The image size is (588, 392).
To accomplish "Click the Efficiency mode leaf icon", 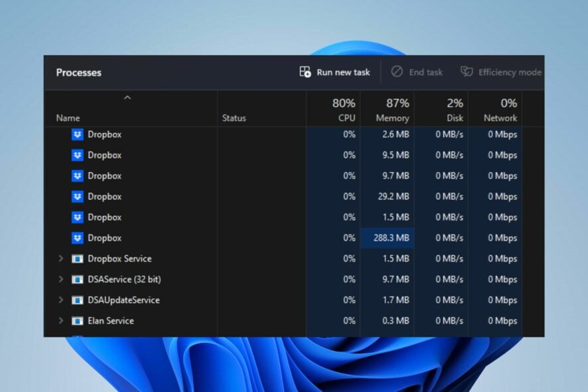I will point(467,71).
